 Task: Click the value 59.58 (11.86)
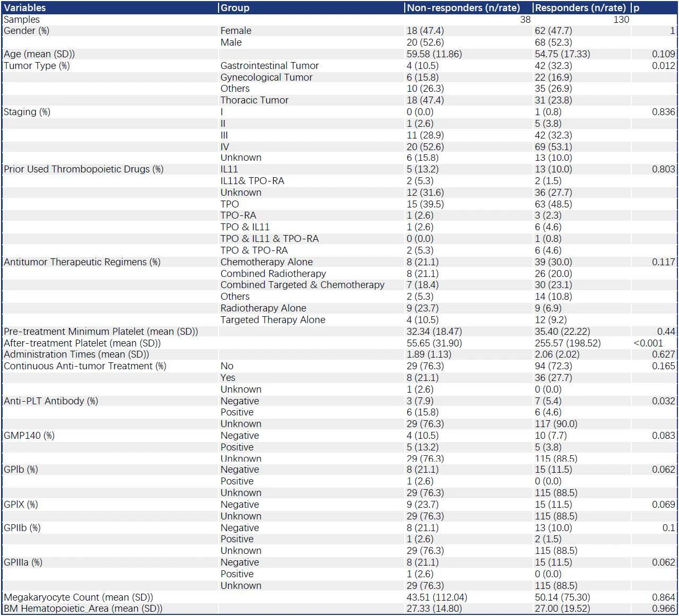[434, 54]
